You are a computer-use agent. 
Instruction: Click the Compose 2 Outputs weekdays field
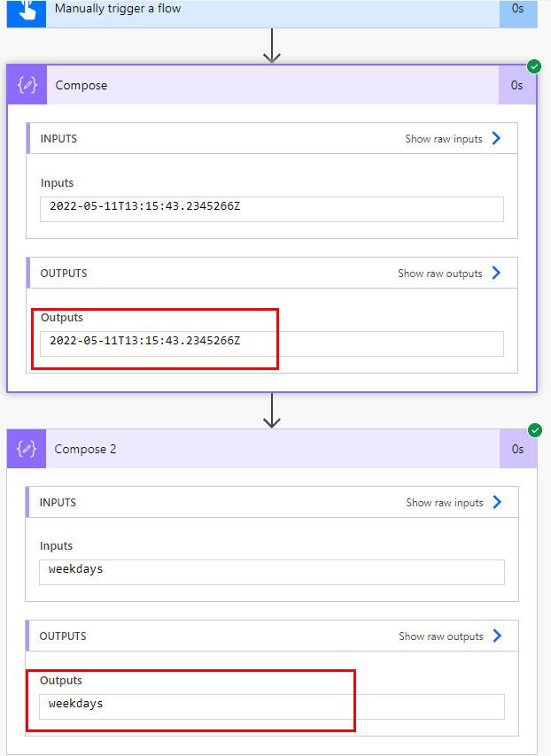point(272,706)
